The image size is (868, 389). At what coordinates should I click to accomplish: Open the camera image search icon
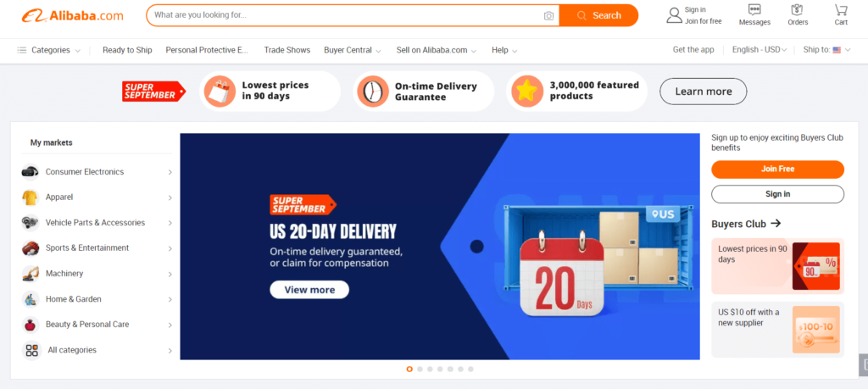point(548,15)
